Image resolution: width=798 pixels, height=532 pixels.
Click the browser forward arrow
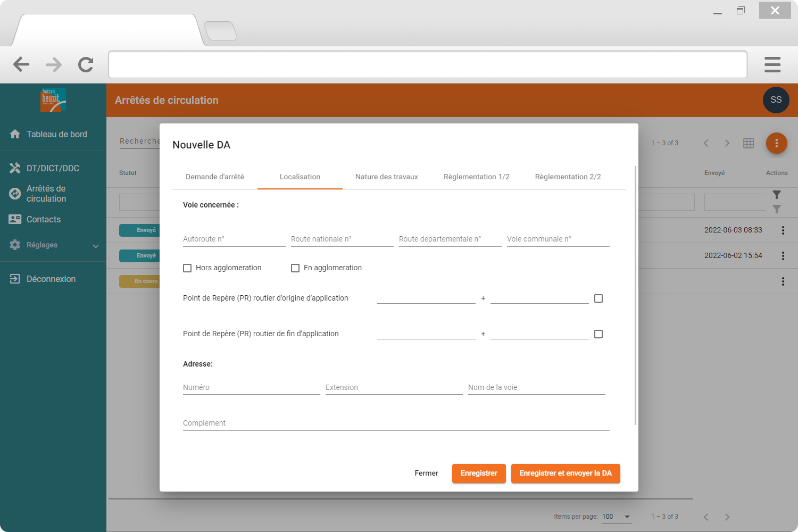53,64
